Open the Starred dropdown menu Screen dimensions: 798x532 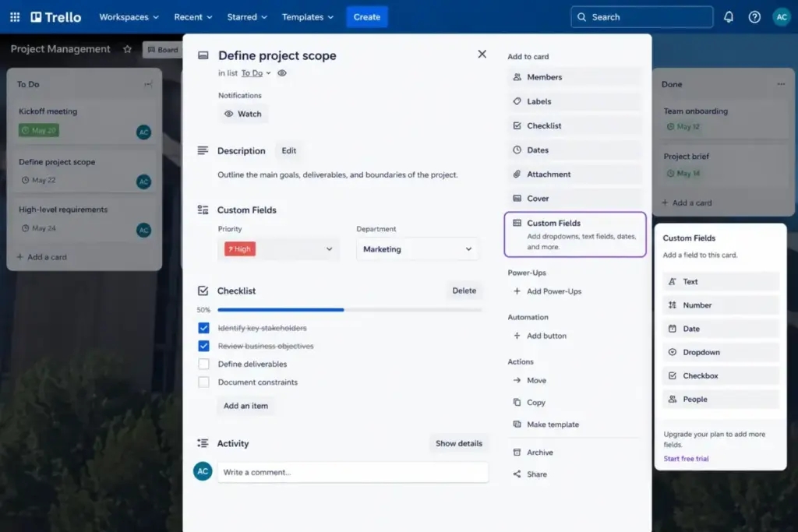247,17
